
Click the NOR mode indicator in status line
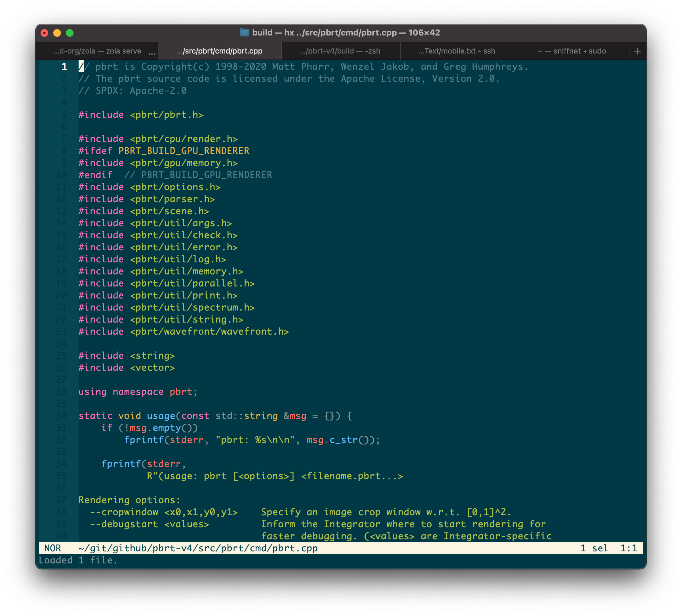pos(53,548)
